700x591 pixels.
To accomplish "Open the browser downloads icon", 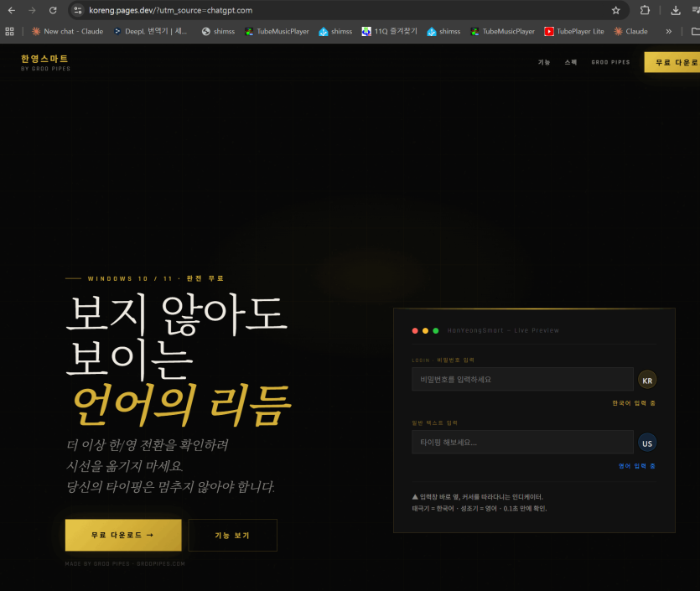I will 676,10.
